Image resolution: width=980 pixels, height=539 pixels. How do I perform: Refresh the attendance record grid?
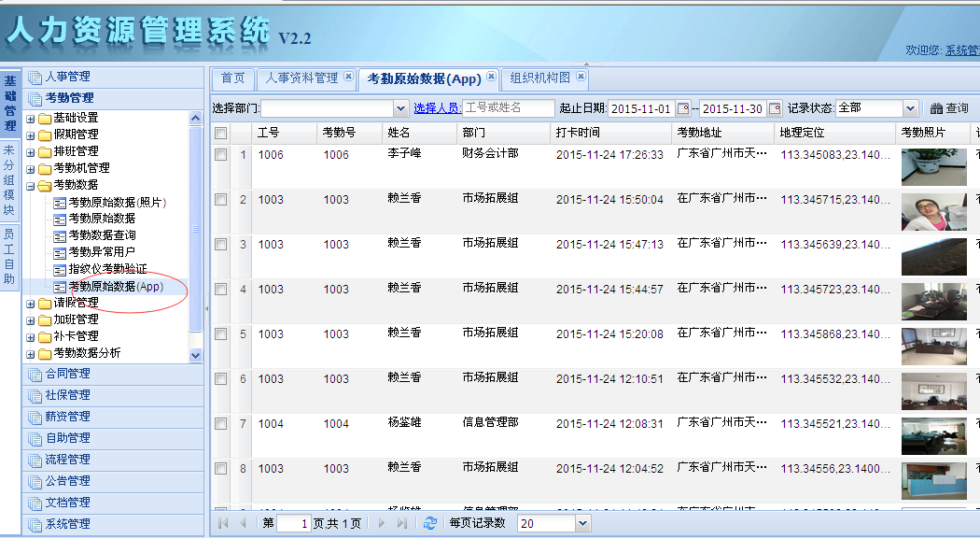point(430,523)
